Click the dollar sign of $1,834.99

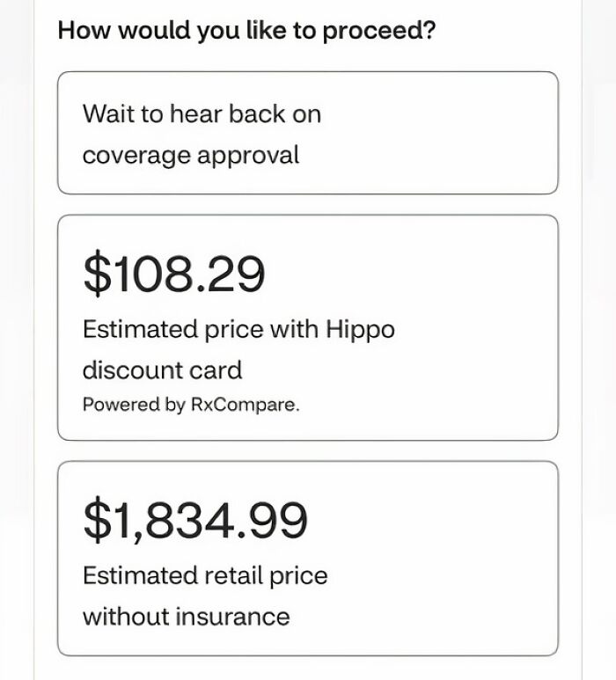(98, 520)
